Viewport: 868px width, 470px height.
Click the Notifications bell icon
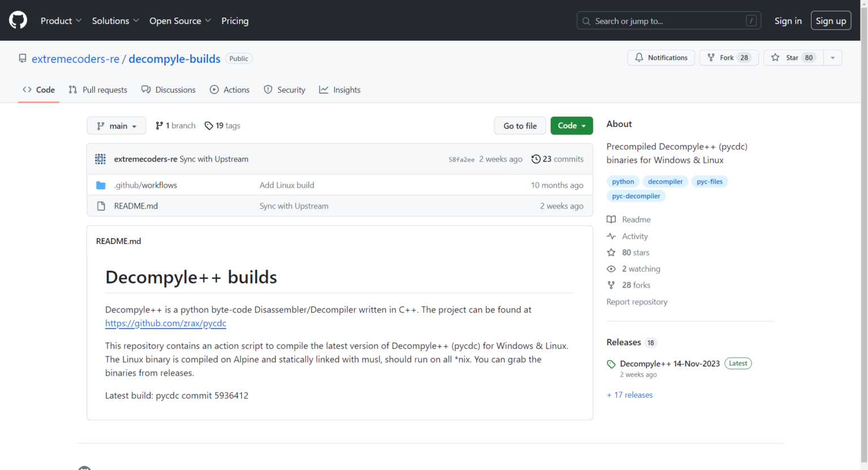pyautogui.click(x=639, y=57)
